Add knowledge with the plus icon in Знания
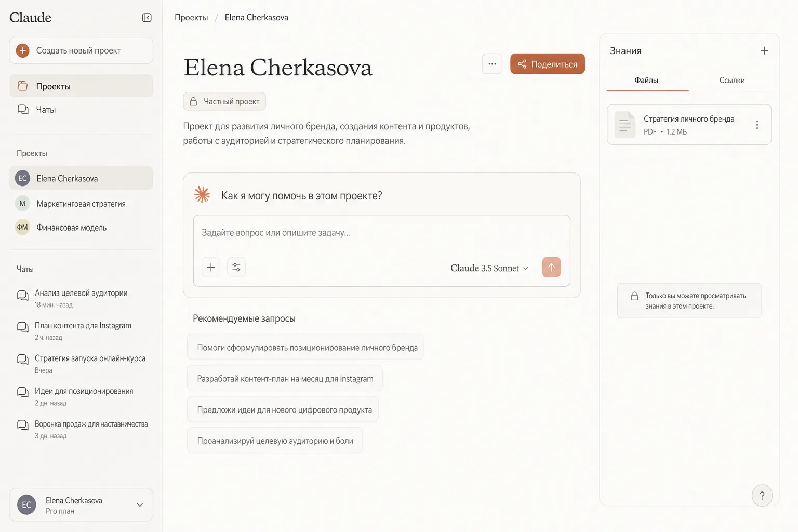798x532 pixels. [x=764, y=50]
